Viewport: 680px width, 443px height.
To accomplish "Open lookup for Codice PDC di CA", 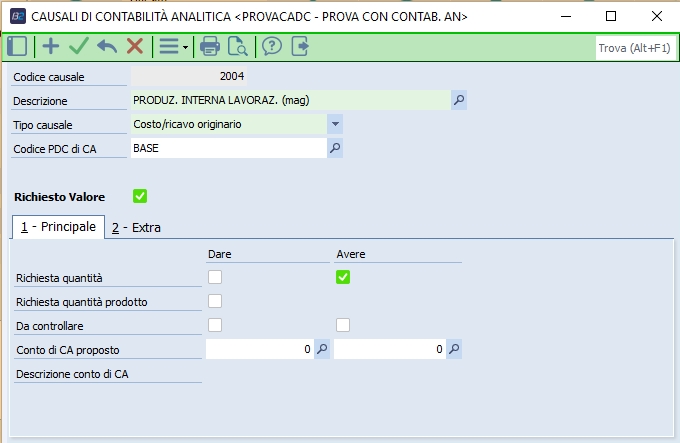I will pyautogui.click(x=336, y=148).
